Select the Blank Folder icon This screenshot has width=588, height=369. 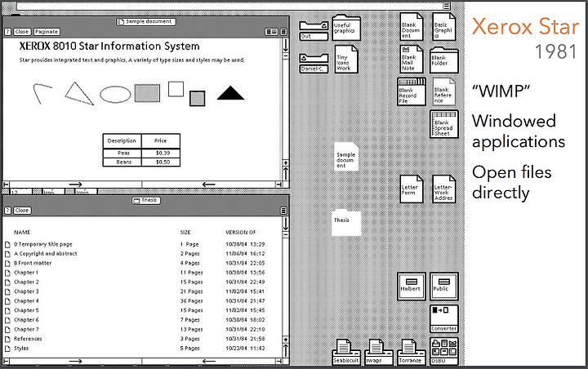[x=444, y=60]
